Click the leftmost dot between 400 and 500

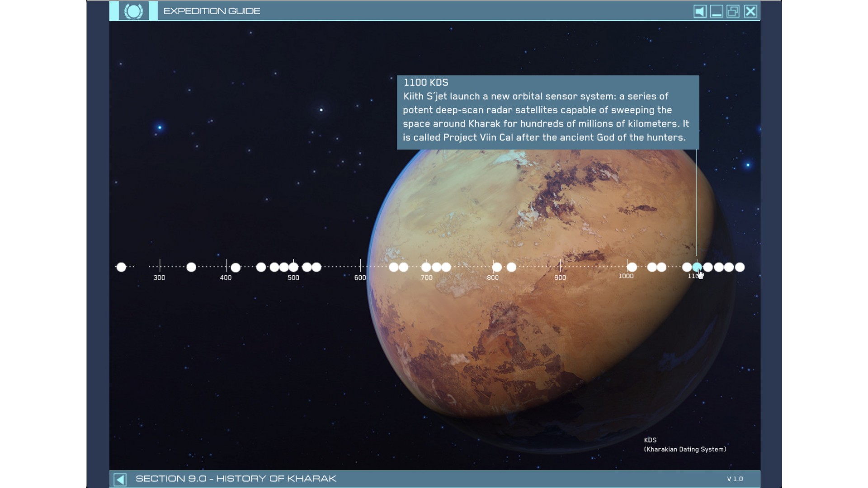[261, 267]
